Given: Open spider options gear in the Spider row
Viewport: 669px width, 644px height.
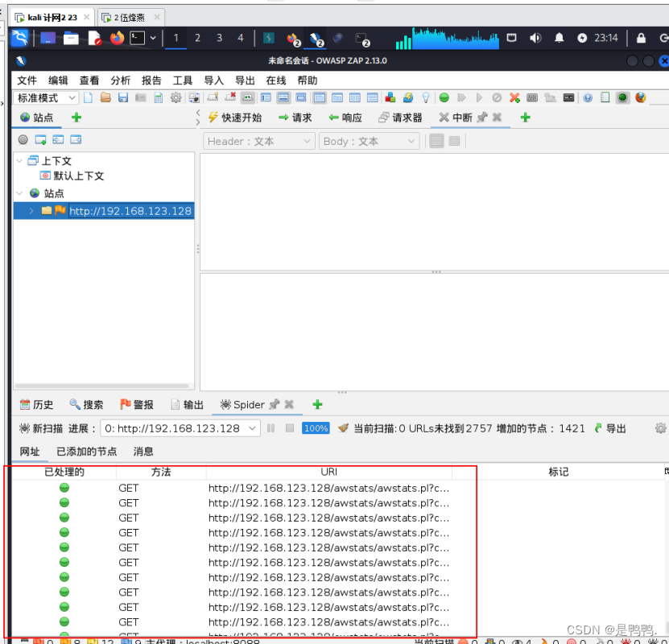Looking at the screenshot, I should coord(660,427).
